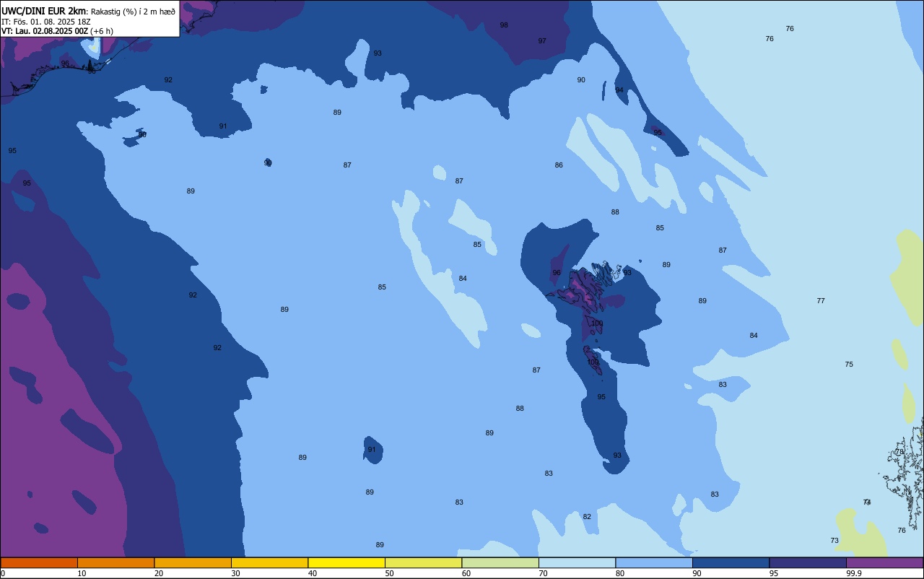Select the humidity value '73' on the map
The width and height of the screenshot is (924, 579).
click(x=834, y=541)
